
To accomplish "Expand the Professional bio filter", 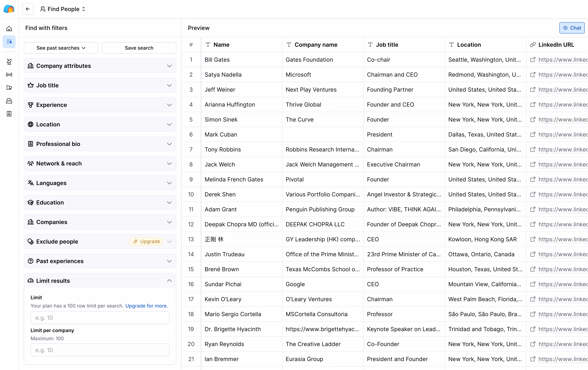I will pos(100,144).
